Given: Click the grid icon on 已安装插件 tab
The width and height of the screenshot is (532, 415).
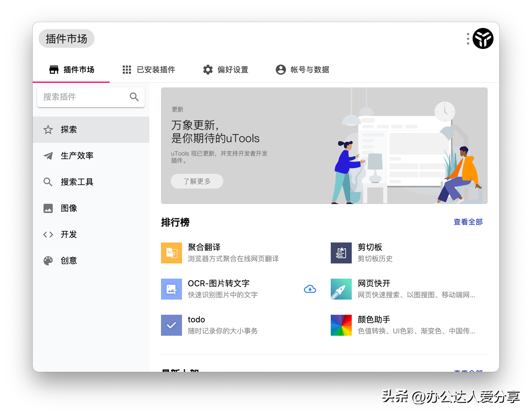Looking at the screenshot, I should [x=127, y=70].
